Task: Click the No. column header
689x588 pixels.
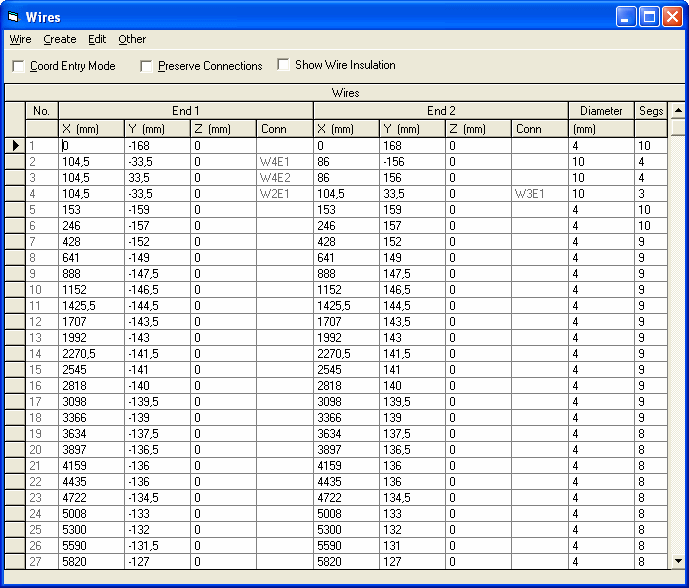Action: (42, 111)
